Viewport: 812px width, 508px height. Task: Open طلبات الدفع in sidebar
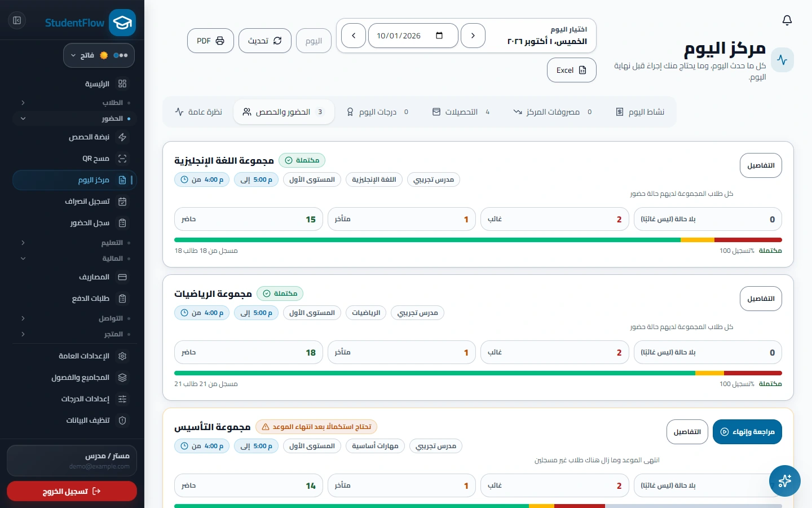point(74,299)
